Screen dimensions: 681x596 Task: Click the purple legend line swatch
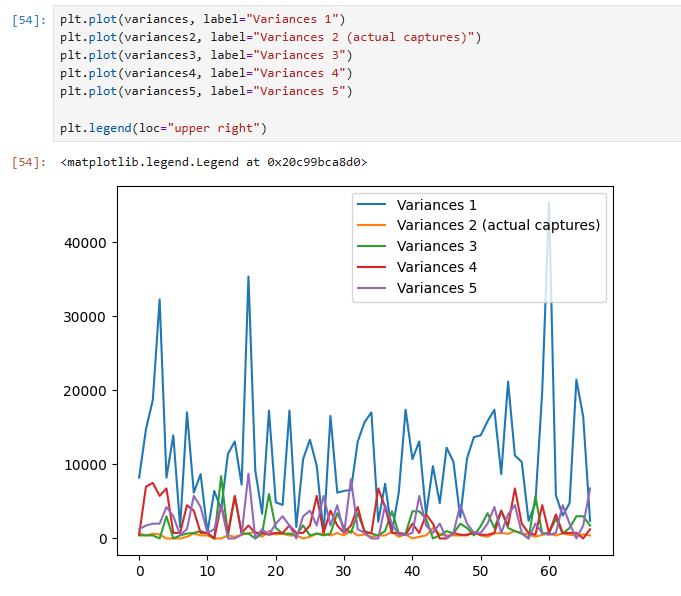point(371,288)
